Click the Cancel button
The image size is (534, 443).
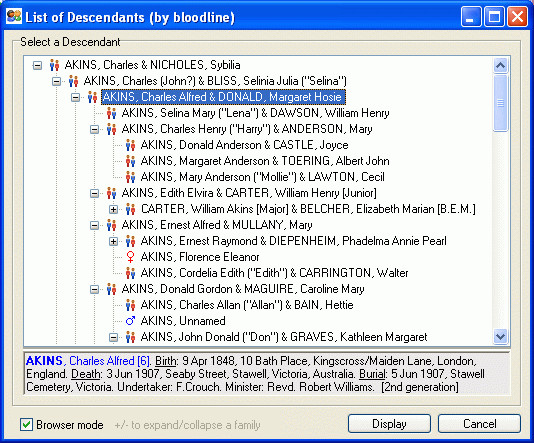coord(479,424)
